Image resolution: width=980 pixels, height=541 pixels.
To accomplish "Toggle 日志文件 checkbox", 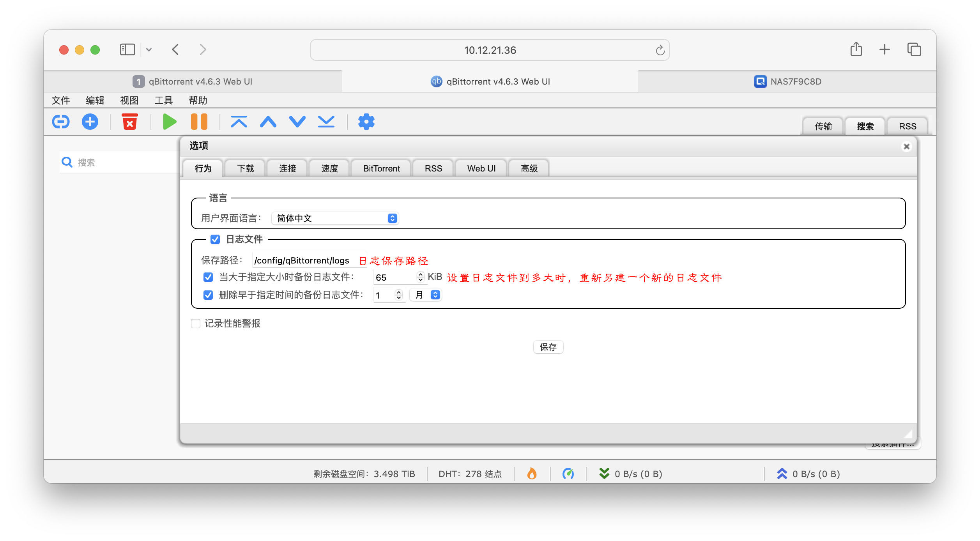I will [215, 239].
